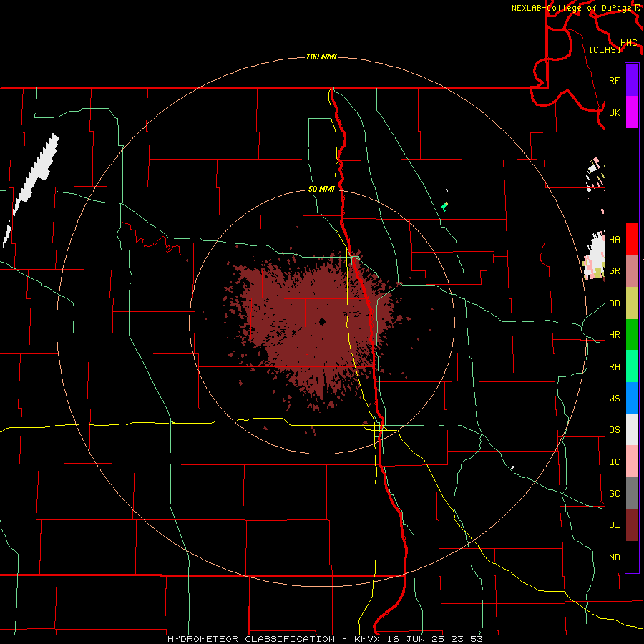
Task: Click the BI dark-red legend swatch
Action: pyautogui.click(x=632, y=525)
